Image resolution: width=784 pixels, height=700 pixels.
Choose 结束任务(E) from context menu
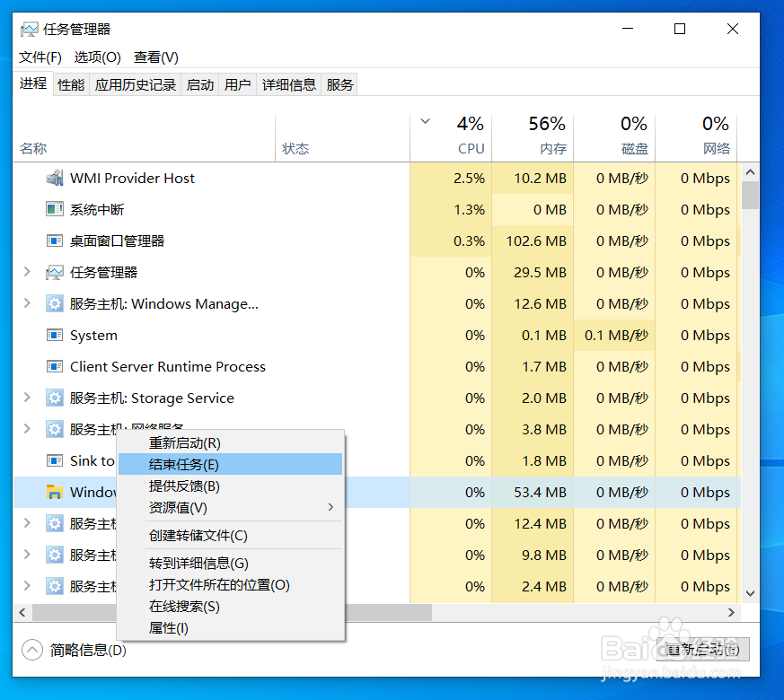tap(231, 464)
